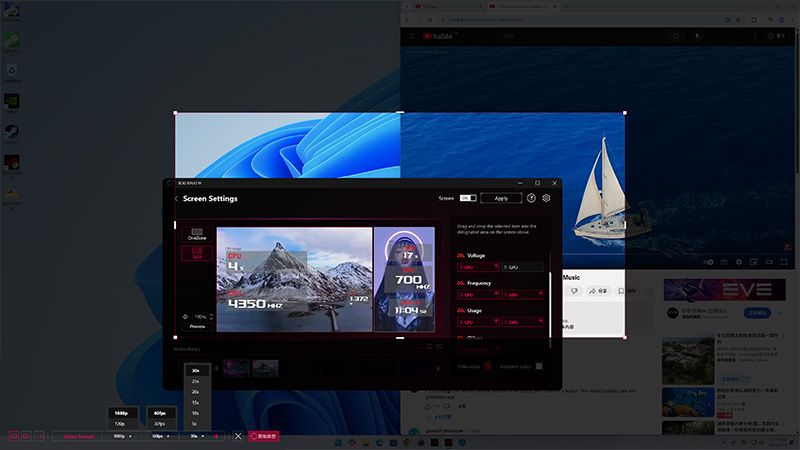This screenshot has width=800, height=450.
Task: Open the Content color swatch
Action: (x=539, y=366)
